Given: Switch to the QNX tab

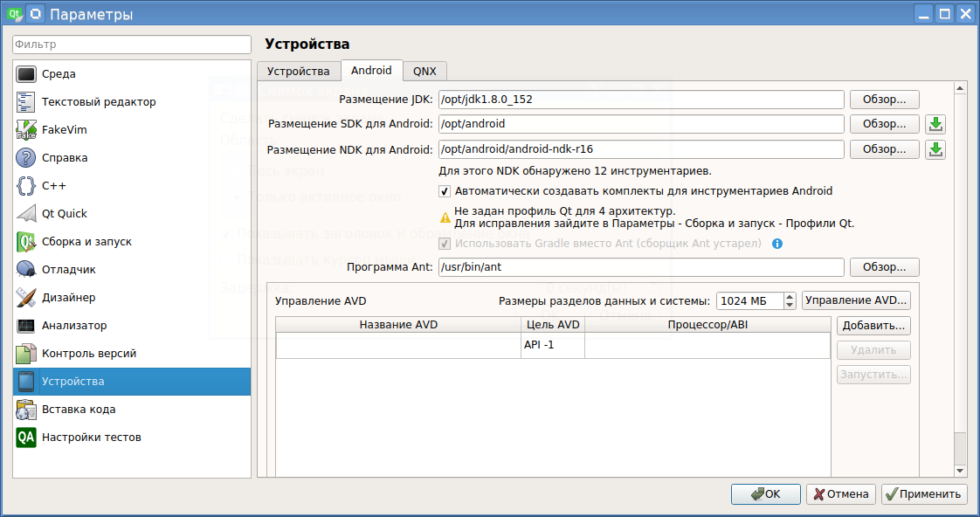Looking at the screenshot, I should tap(424, 72).
